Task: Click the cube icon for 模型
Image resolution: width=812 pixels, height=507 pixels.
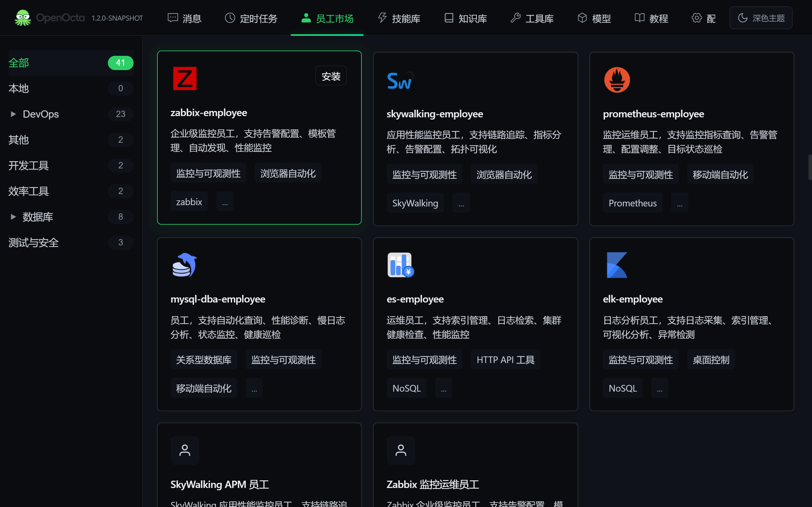Action: coord(582,18)
